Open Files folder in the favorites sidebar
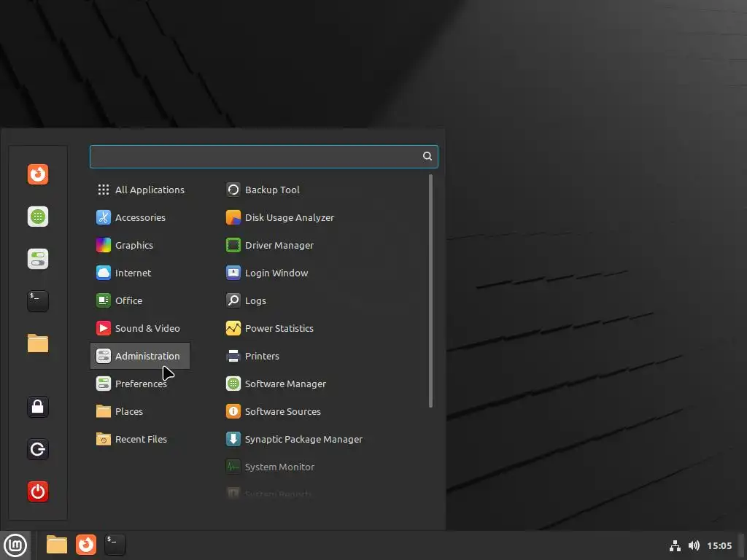Screen dimensions: 747x560 click(38, 343)
